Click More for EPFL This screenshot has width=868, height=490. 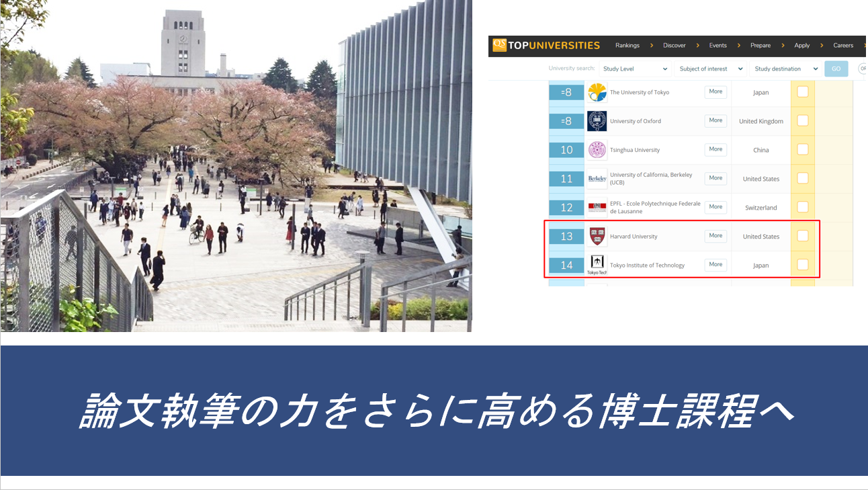point(715,207)
